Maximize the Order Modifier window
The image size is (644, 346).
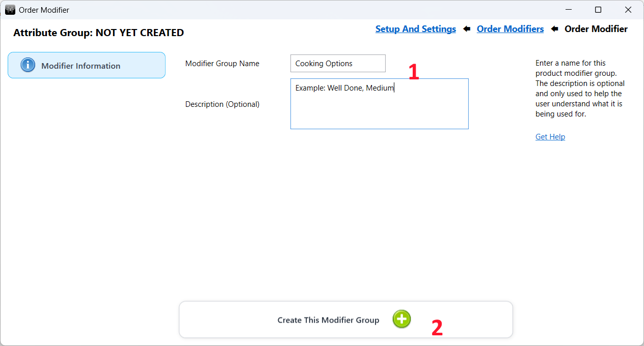(598, 10)
